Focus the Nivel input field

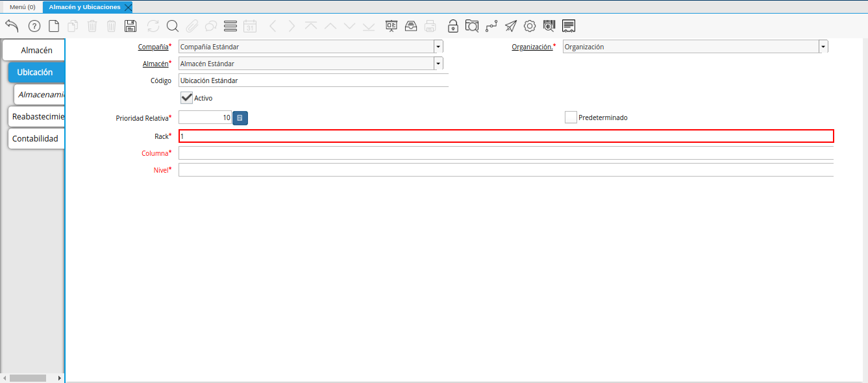click(506, 170)
